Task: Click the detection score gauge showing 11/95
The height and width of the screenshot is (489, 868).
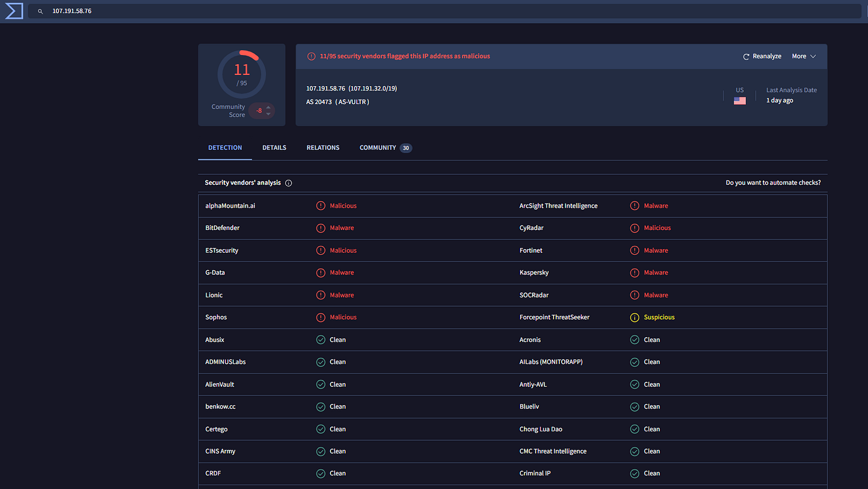Action: 242,74
